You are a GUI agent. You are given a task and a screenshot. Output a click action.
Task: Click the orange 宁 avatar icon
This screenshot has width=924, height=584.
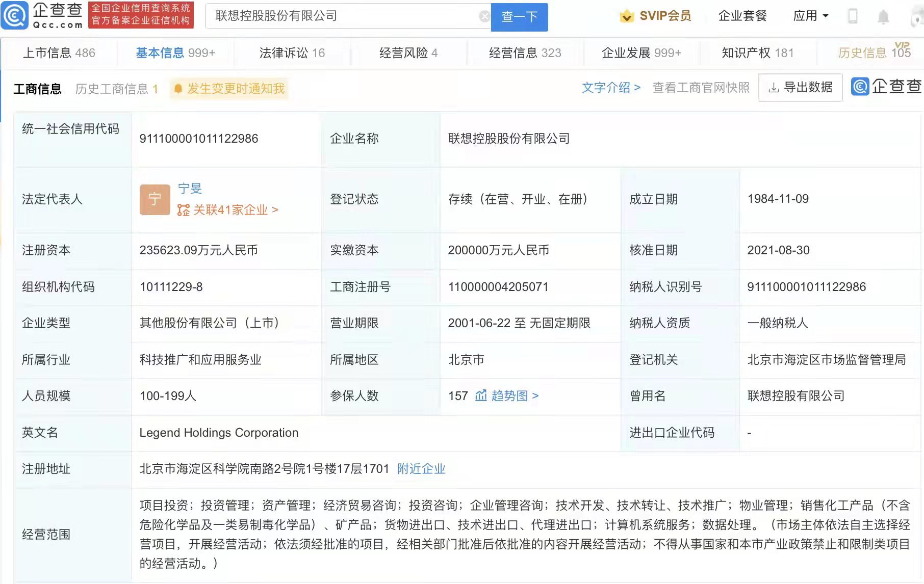click(155, 199)
